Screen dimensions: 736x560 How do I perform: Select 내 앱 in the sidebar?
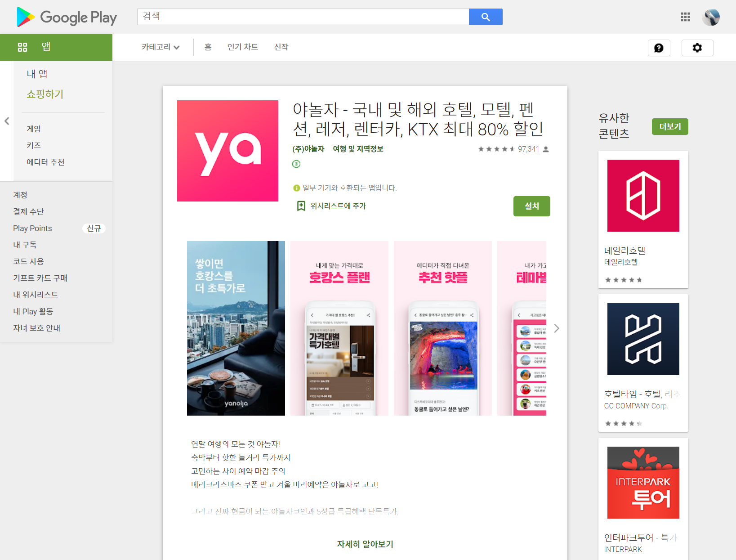click(x=37, y=74)
